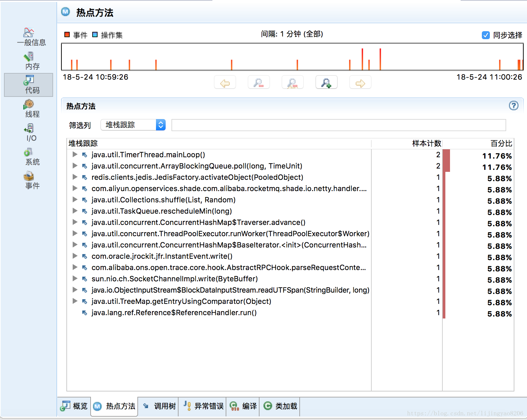Click stack icon of readUTFSpan row
527x420 pixels.
tap(85, 290)
